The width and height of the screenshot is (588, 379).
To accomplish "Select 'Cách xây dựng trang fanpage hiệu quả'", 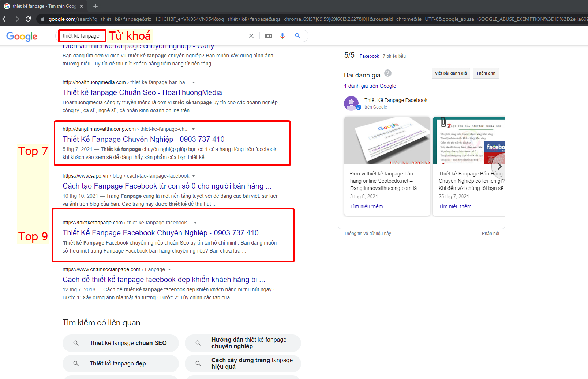I will coord(243,364).
